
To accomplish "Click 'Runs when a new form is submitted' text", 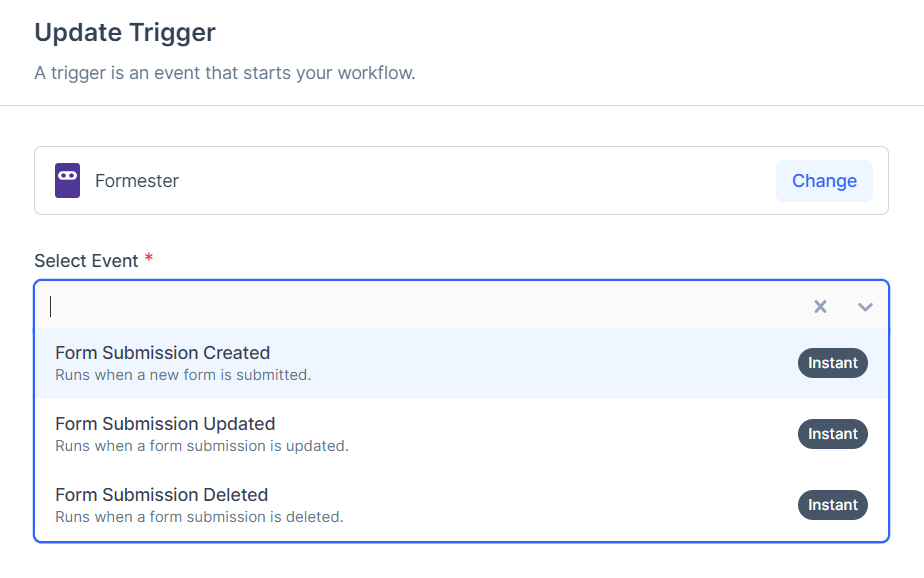I will pyautogui.click(x=183, y=375).
